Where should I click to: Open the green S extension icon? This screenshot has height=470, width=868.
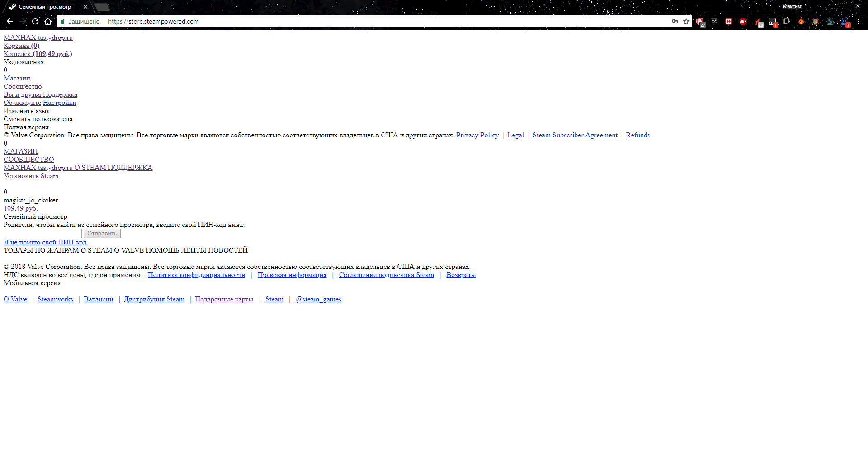(x=830, y=21)
